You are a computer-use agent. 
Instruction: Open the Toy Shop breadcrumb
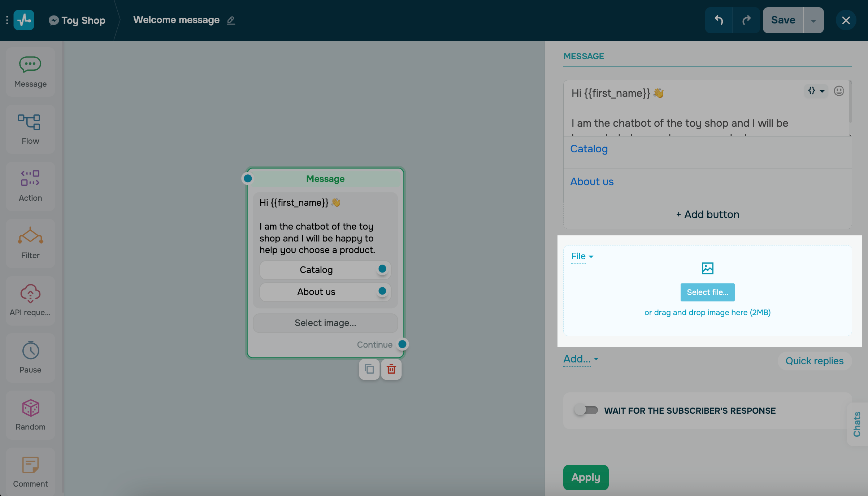coord(76,20)
